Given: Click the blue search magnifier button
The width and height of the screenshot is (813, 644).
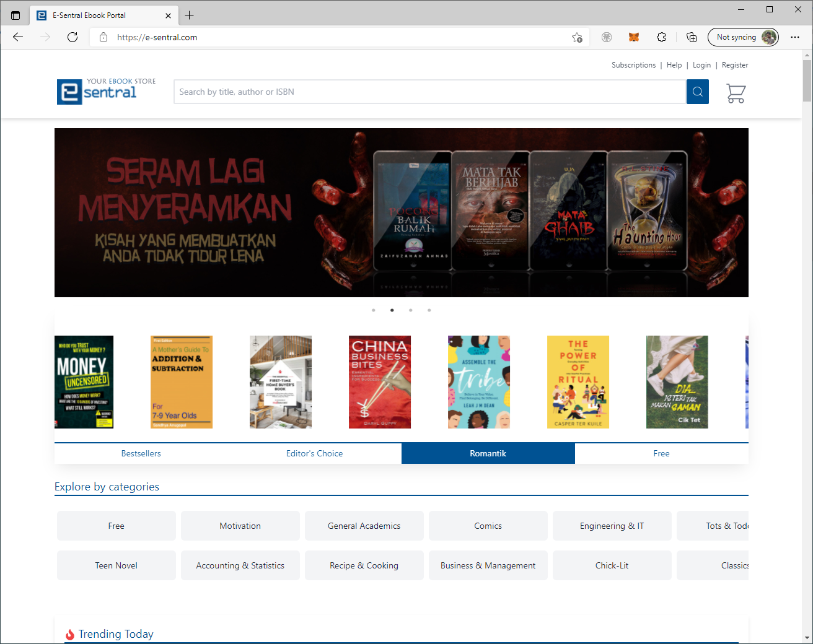Looking at the screenshot, I should [x=697, y=92].
